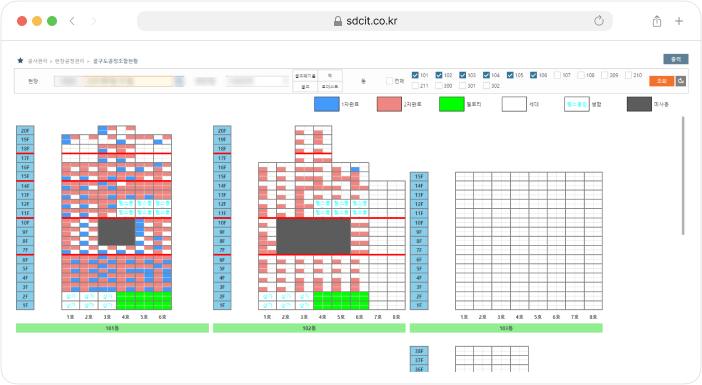Click the blue-gray print button at top right
702x385 pixels.
675,59
